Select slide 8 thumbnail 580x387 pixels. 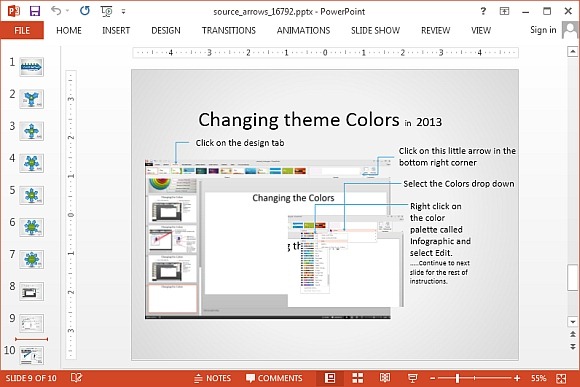click(x=31, y=292)
